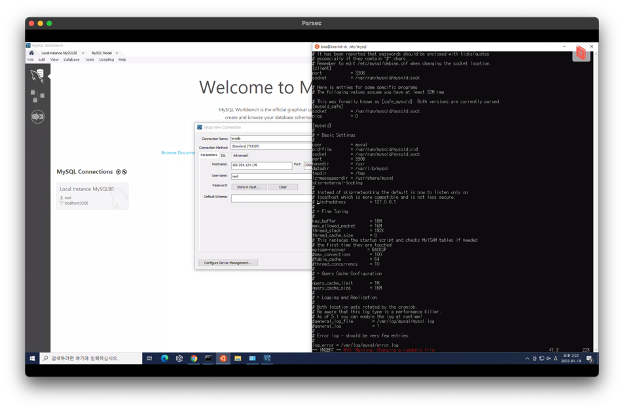
Task: Click the red Parsec overlay icon
Action: point(581,53)
